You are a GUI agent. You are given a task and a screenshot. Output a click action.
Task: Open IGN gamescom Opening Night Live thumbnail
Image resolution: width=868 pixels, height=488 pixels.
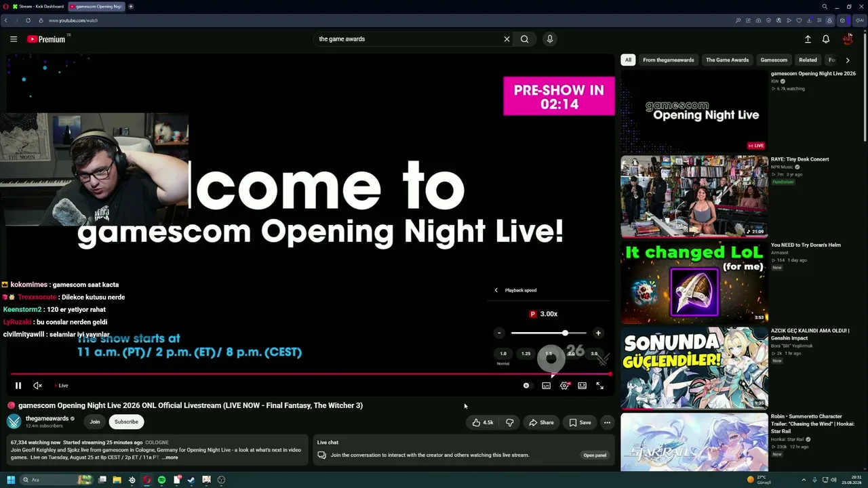pos(694,111)
